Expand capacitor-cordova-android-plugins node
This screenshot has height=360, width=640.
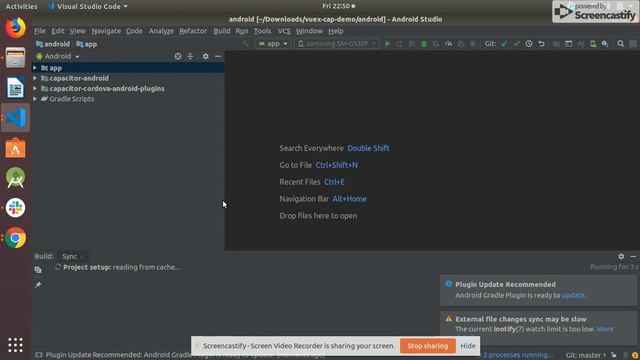(x=35, y=89)
